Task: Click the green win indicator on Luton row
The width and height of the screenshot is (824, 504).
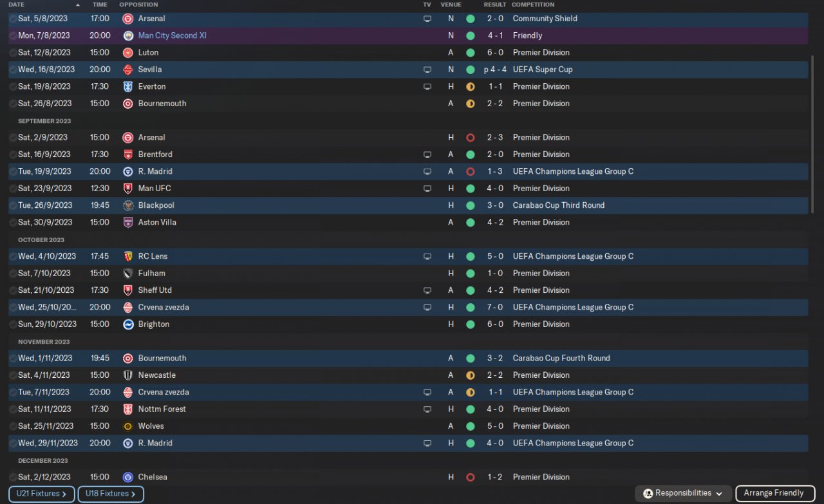Action: click(470, 53)
